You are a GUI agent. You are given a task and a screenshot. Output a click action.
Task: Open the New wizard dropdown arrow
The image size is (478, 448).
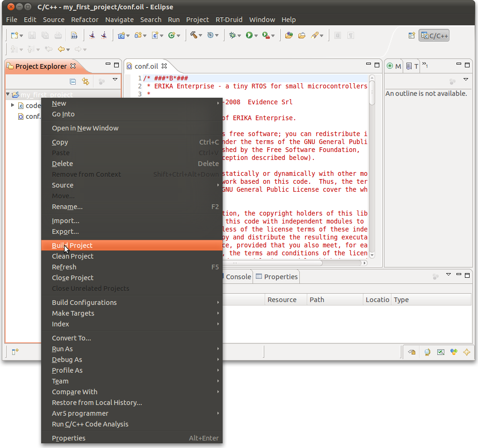click(22, 36)
